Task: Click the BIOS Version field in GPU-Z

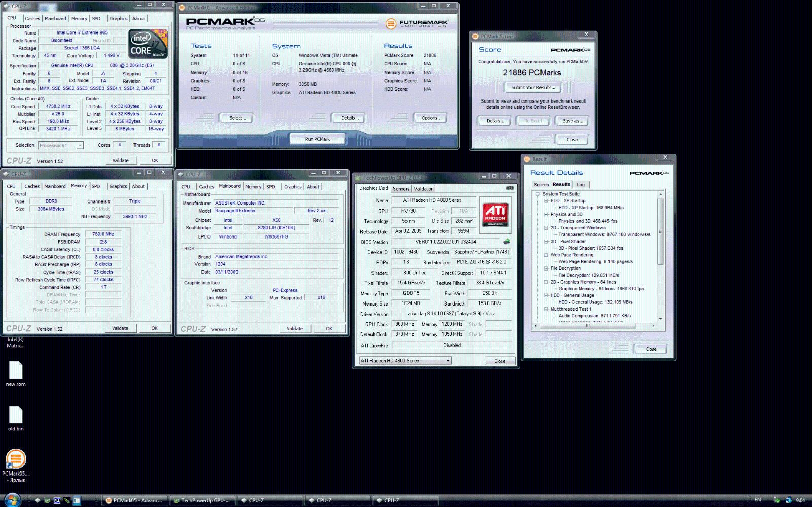Action: click(446, 242)
